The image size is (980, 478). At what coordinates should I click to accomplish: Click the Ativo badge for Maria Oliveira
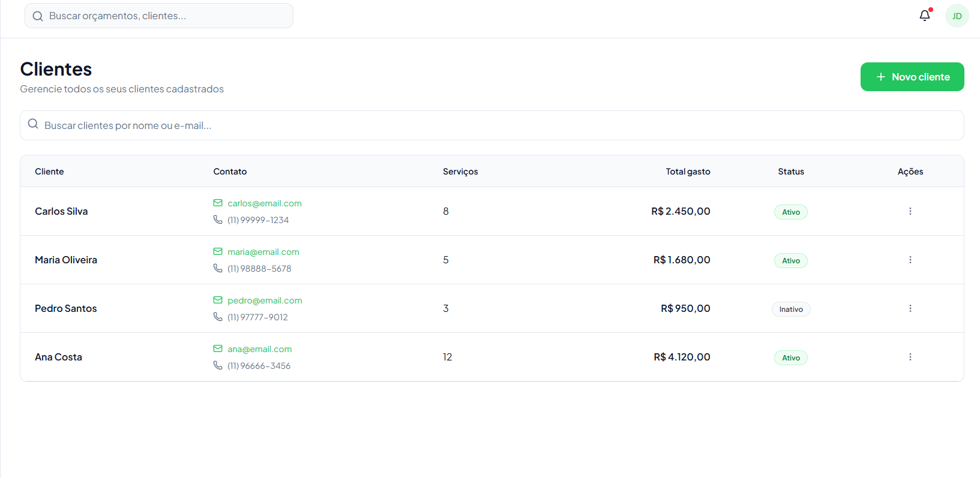791,260
